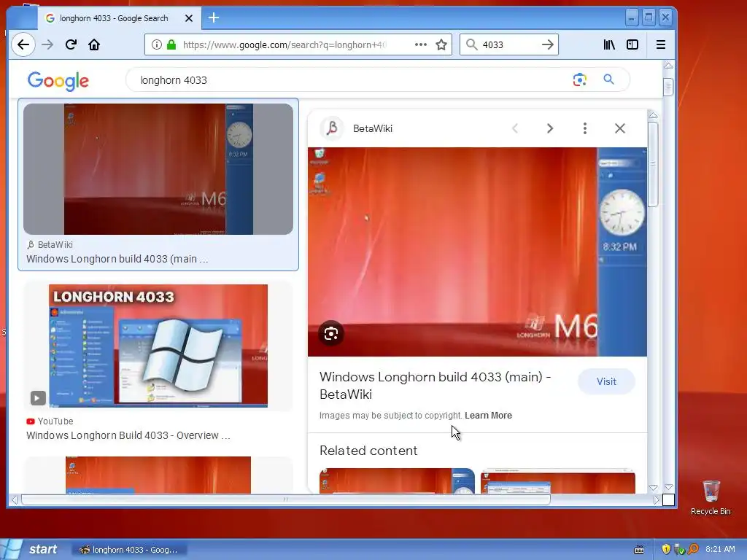Open the page actions three-dots menu
Viewport: 747px width, 560px height.
(x=421, y=44)
